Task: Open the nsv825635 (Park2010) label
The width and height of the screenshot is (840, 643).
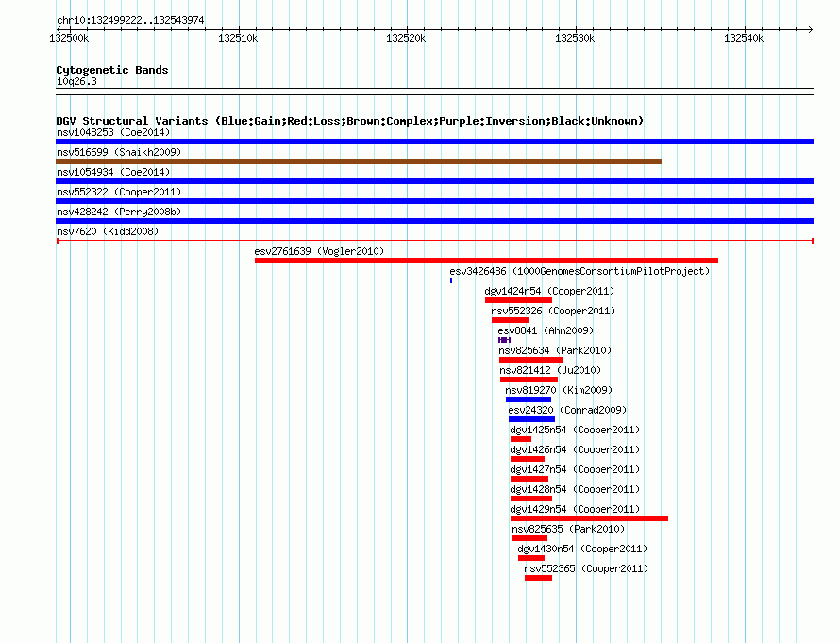Action: tap(568, 529)
